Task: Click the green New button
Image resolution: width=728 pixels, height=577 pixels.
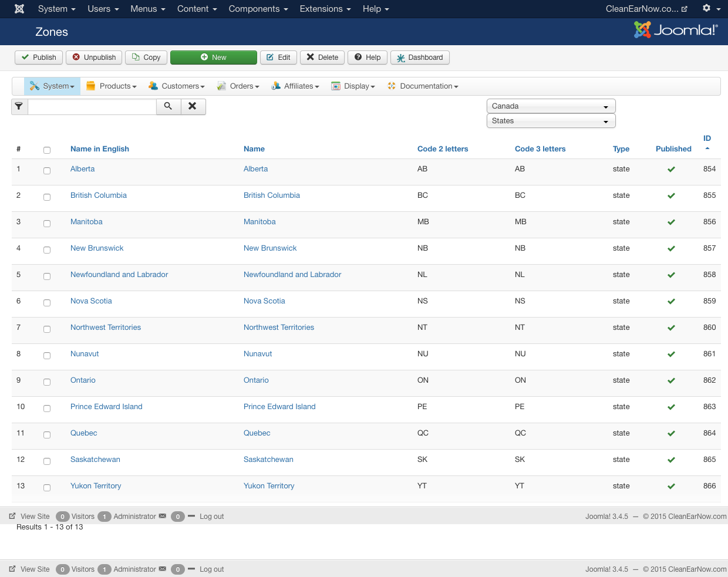Action: click(x=214, y=58)
